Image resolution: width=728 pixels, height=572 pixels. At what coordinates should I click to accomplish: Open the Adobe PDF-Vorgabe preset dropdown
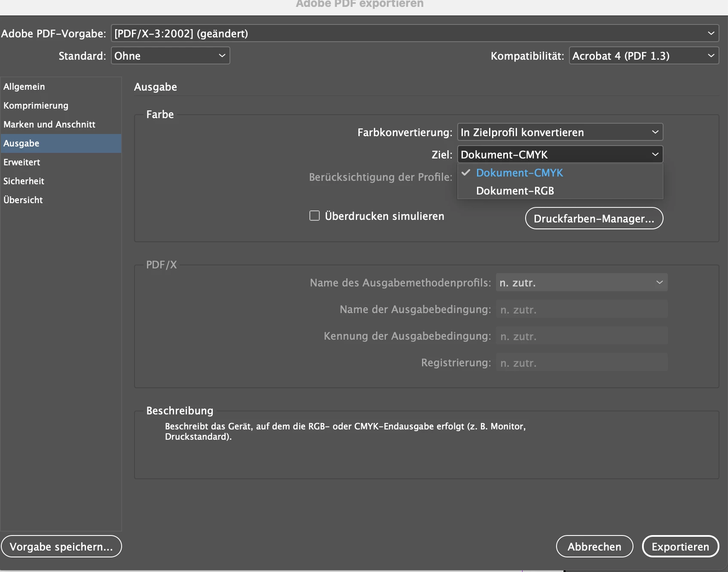(x=415, y=33)
